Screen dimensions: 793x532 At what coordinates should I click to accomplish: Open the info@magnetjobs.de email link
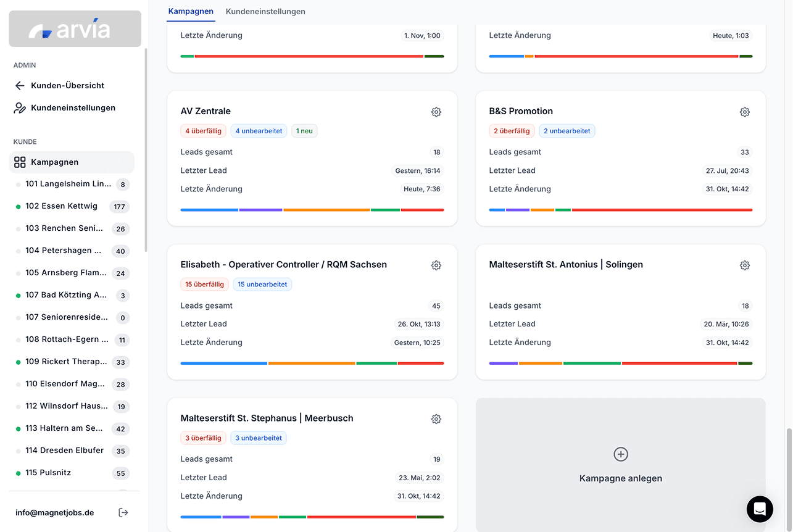point(54,512)
